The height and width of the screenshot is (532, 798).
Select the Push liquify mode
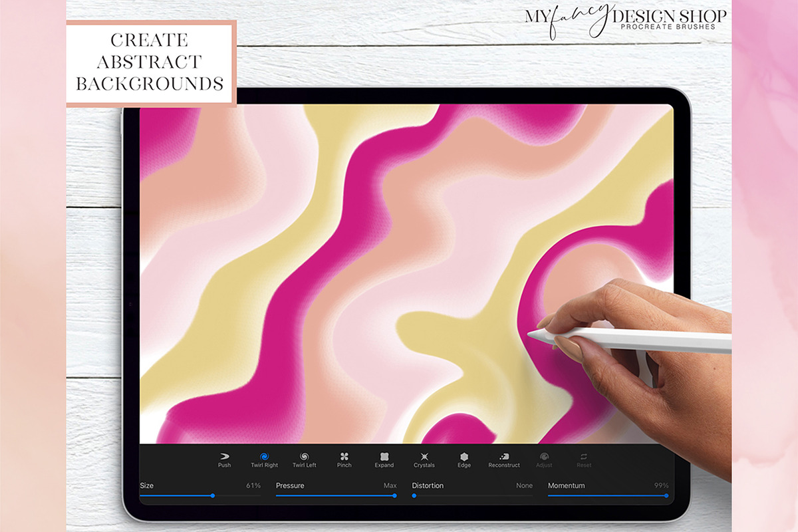[224, 460]
